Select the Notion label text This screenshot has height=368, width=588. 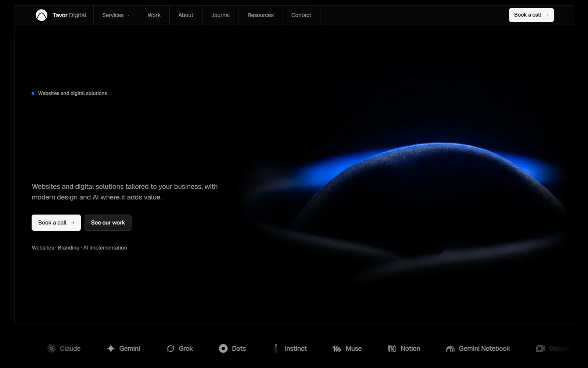410,348
